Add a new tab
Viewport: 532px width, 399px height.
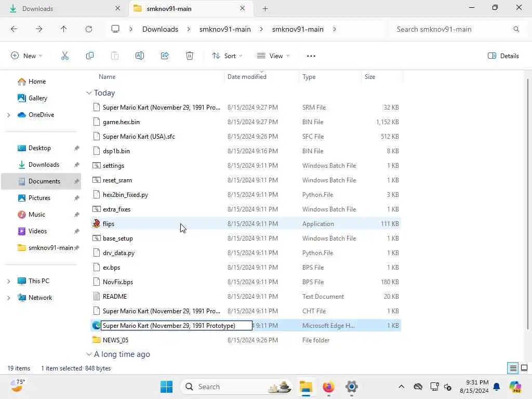(265, 8)
